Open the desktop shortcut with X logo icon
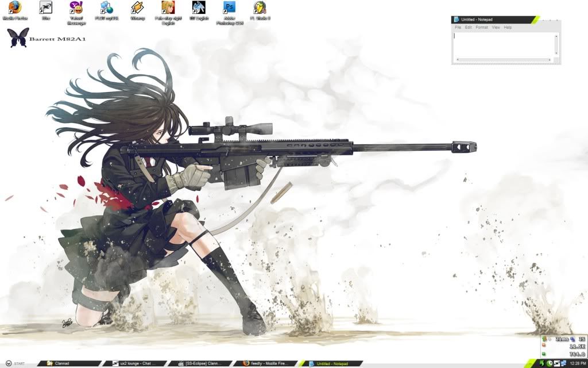Image resolution: width=588 pixels, height=368 pixels. click(x=46, y=10)
